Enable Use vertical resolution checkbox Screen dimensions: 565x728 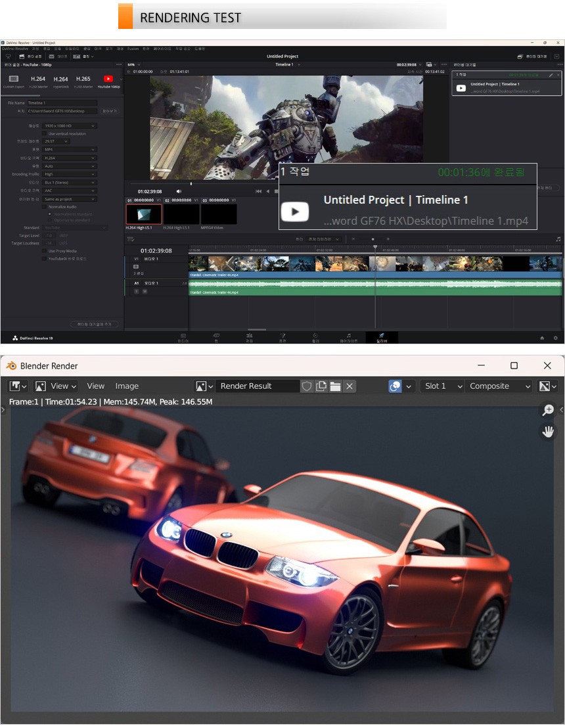45,133
